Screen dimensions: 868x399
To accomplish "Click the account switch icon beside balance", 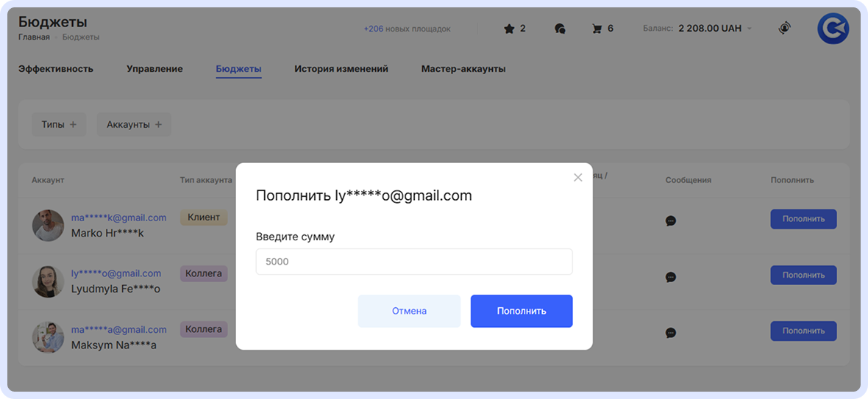I will pos(785,28).
